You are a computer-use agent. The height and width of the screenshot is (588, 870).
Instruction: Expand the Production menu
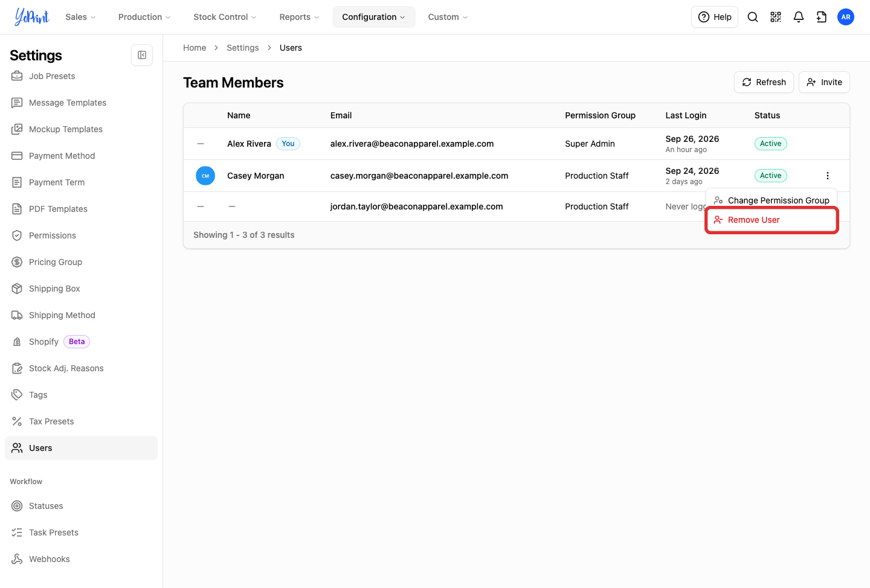click(144, 17)
